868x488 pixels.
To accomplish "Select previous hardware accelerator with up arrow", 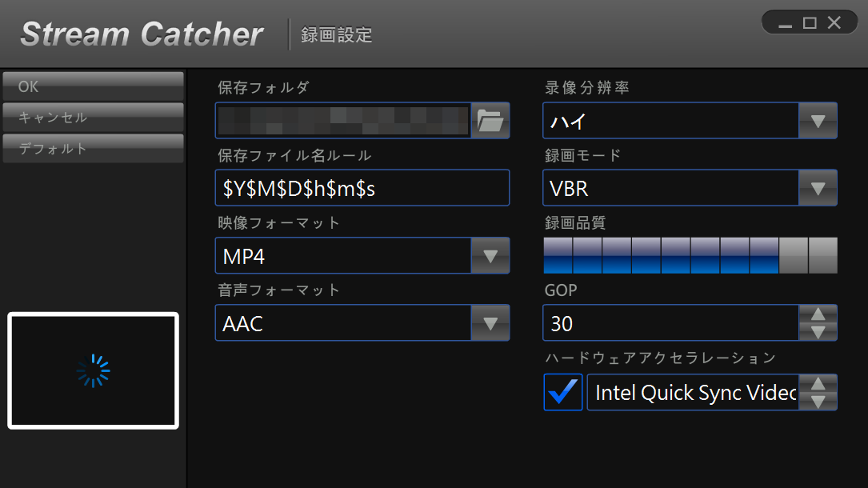I will click(818, 383).
